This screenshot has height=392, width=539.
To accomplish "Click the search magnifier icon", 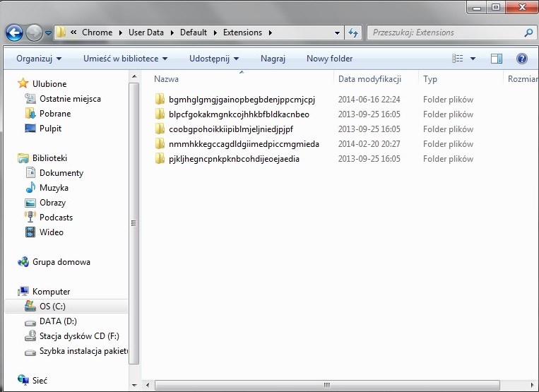I will (528, 32).
